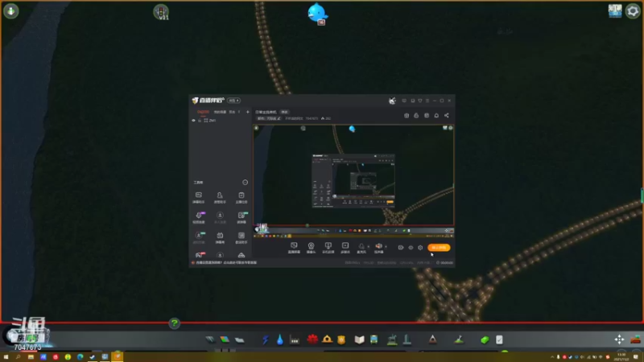Click the speaker icon in streaming app
This screenshot has width=644, height=362.
coord(378,246)
